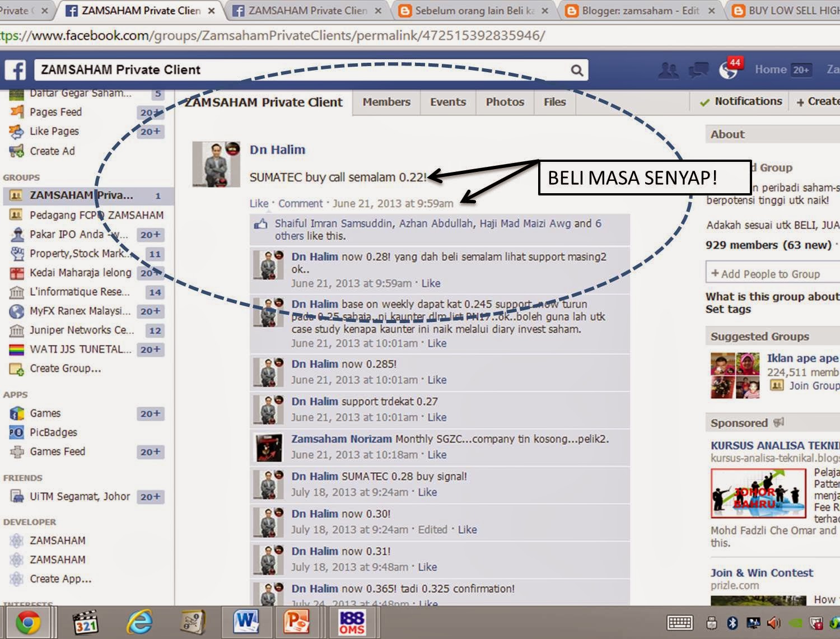Click Comment under the SUMATEC post
The width and height of the screenshot is (840, 639).
tap(301, 203)
